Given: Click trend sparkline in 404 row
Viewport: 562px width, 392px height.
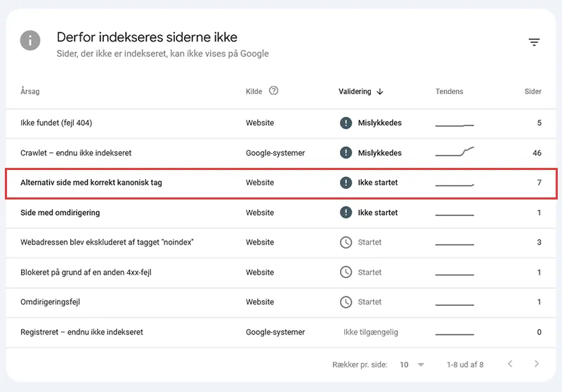Looking at the screenshot, I should tap(455, 125).
